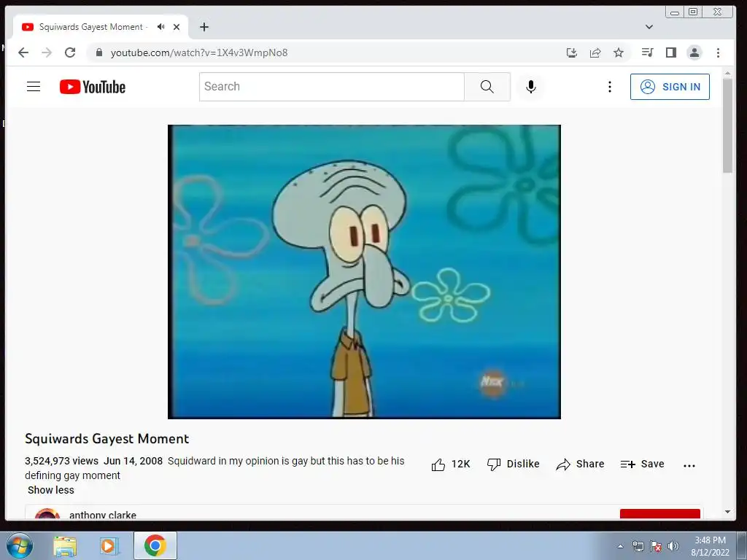The width and height of the screenshot is (747, 560).
Task: Open Chrome profile avatar button
Action: coord(694,52)
